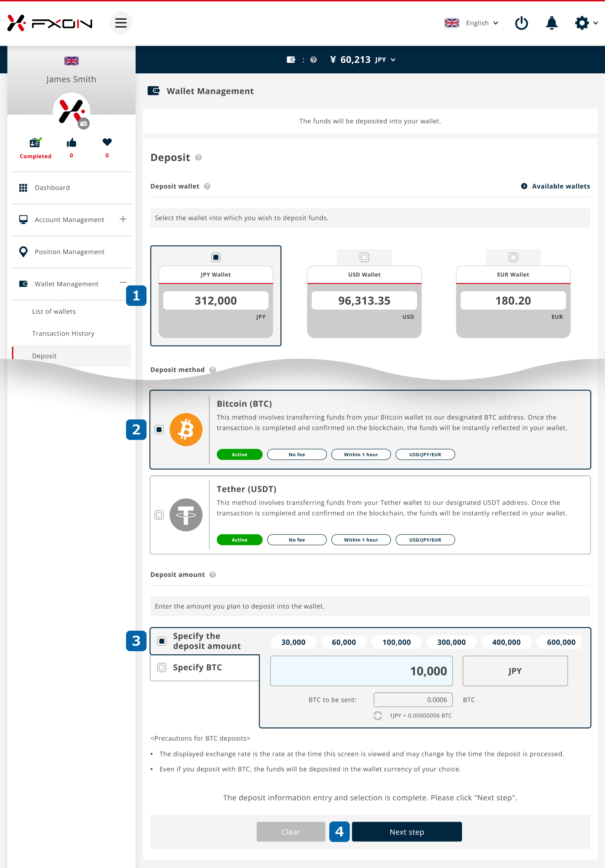
Task: Click Within 1 hour tag under Tether
Action: pos(361,540)
